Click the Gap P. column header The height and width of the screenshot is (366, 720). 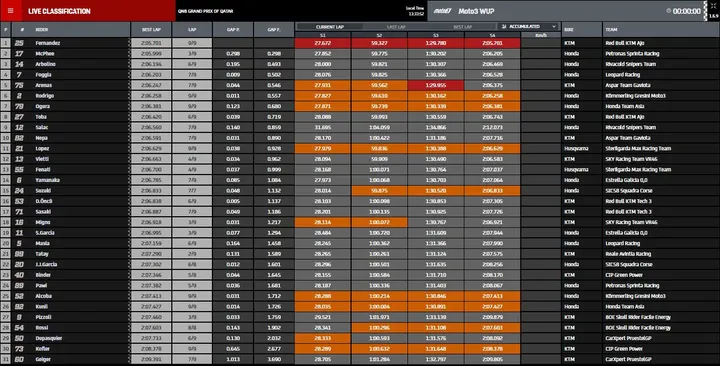[x=233, y=29]
